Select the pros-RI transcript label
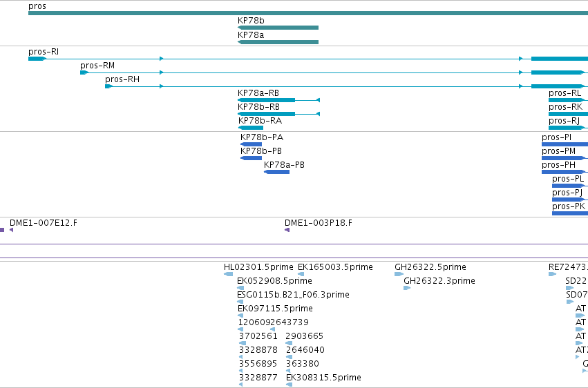The height and width of the screenshot is (388, 588). coord(44,51)
